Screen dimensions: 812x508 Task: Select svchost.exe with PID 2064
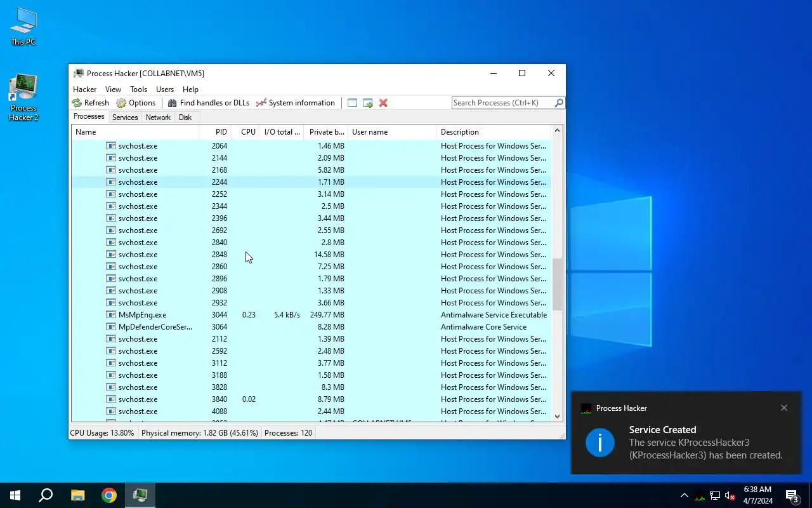point(311,146)
